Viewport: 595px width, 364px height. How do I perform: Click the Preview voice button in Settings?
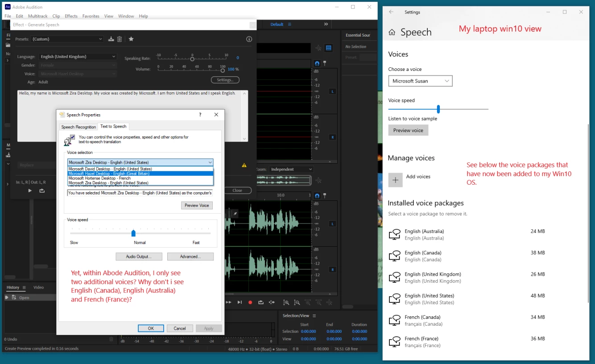tap(408, 130)
